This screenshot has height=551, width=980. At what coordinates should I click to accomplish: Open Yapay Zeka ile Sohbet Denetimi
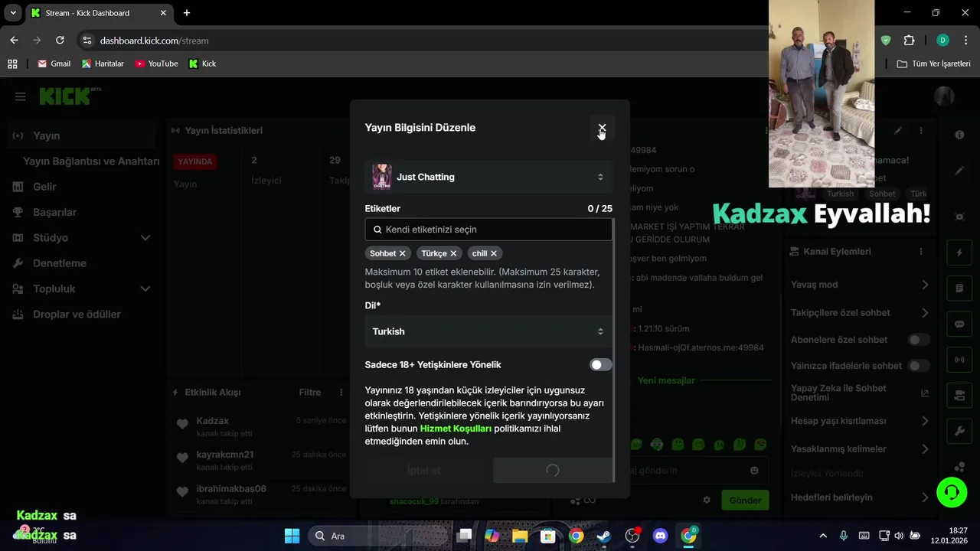point(860,393)
